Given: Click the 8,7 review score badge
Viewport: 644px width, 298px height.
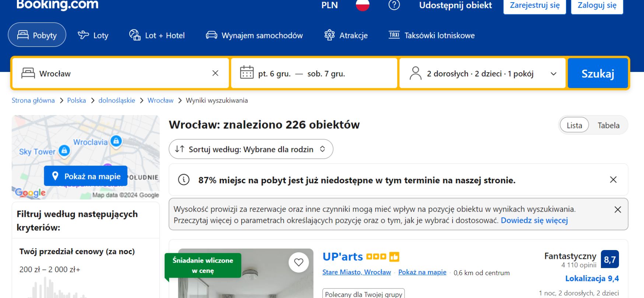Looking at the screenshot, I should [610, 259].
